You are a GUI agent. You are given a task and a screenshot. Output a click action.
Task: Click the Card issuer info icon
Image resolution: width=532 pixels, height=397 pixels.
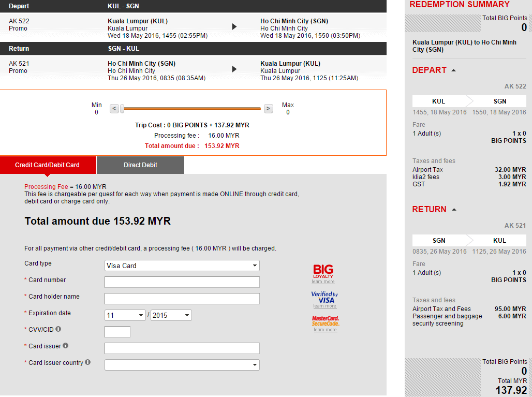pyautogui.click(x=66, y=345)
